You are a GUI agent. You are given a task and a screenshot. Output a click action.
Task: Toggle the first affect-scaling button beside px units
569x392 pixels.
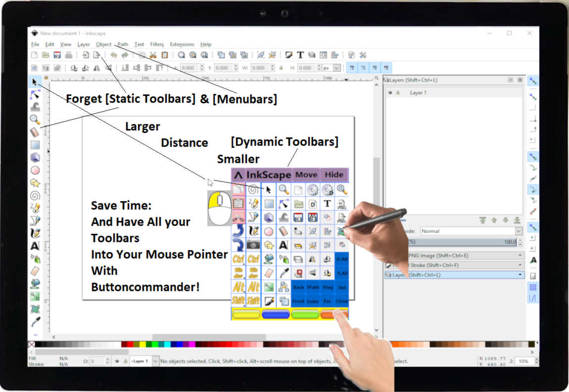point(351,68)
